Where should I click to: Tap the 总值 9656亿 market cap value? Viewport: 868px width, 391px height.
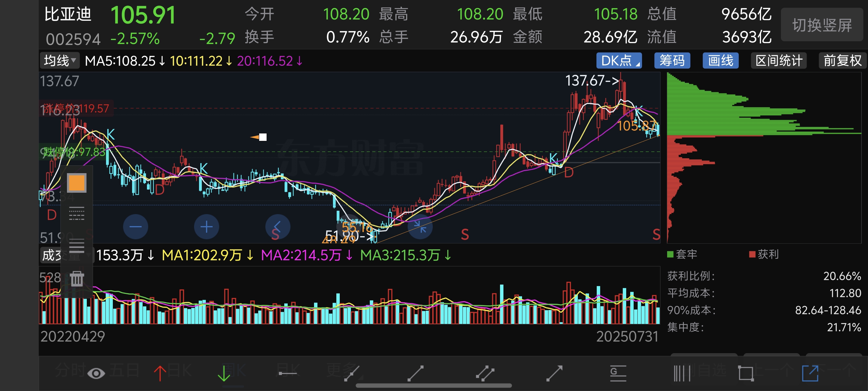746,14
